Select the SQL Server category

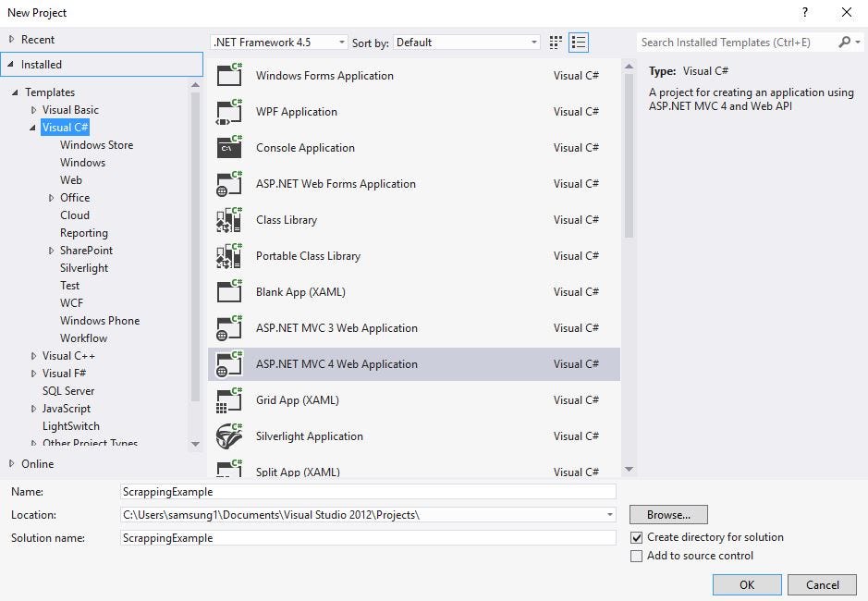tap(68, 391)
